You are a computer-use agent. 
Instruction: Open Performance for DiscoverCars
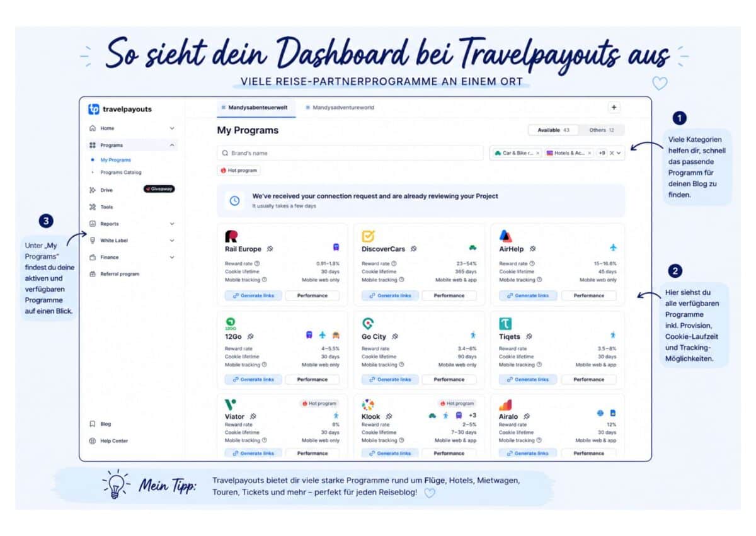pyautogui.click(x=449, y=295)
